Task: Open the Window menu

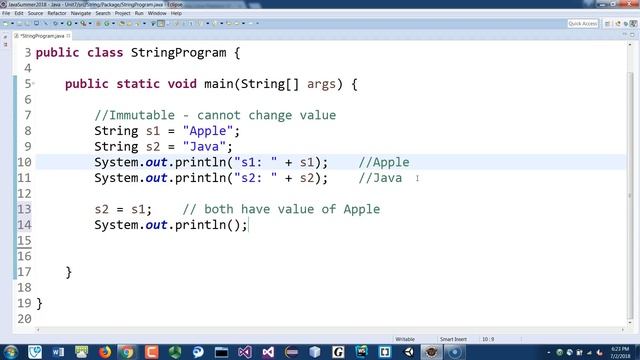Action: point(157,13)
